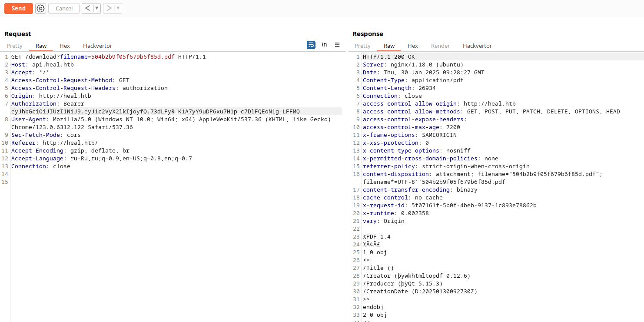Screen dimensions: 644x322
Task: Click referrer-policy header line
Action: pyautogui.click(x=446, y=166)
